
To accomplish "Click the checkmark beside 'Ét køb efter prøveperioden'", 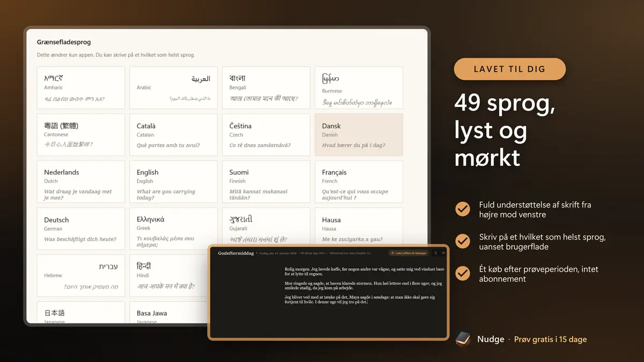I will 463,274.
